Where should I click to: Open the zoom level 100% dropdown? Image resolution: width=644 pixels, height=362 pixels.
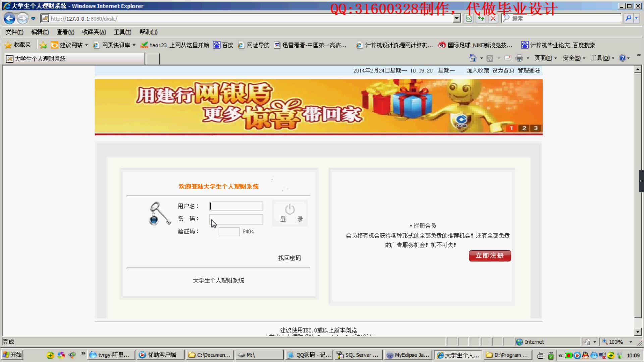[631, 342]
